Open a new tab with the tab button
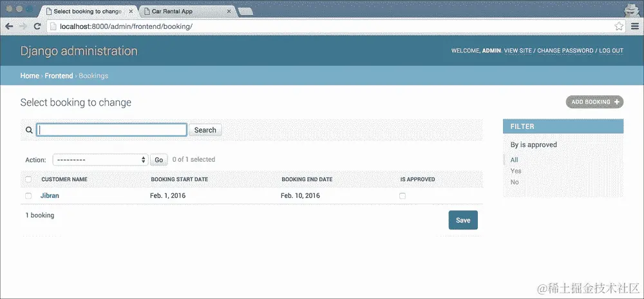Viewport: 644px width, 299px height. 245,12
